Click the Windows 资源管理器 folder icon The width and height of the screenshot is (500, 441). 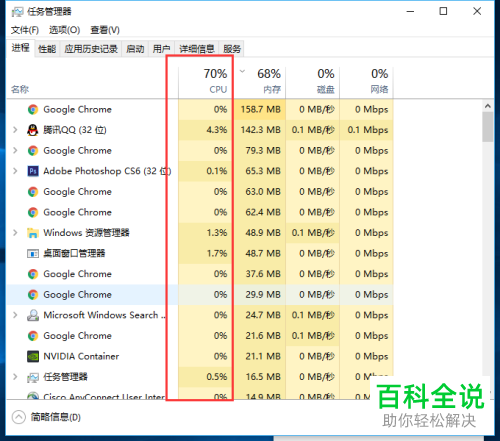pos(33,233)
